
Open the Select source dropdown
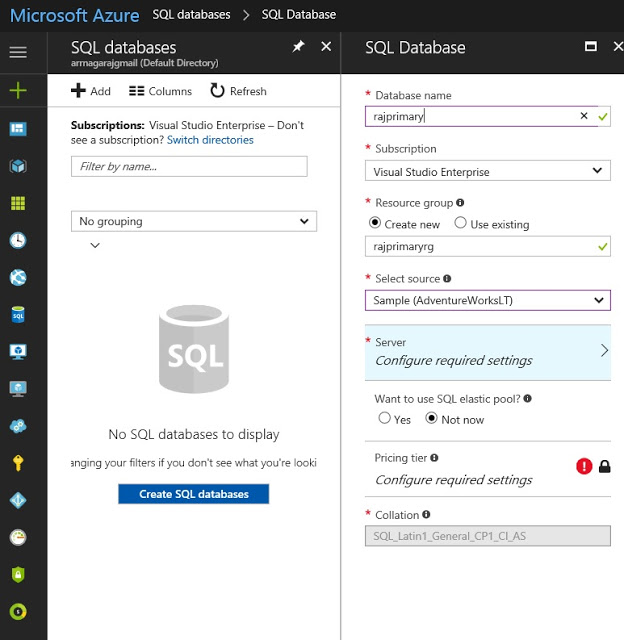(x=487, y=300)
